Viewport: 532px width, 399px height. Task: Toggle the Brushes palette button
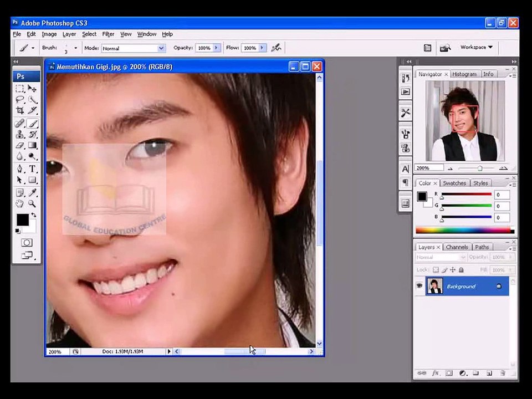pyautogui.click(x=427, y=48)
